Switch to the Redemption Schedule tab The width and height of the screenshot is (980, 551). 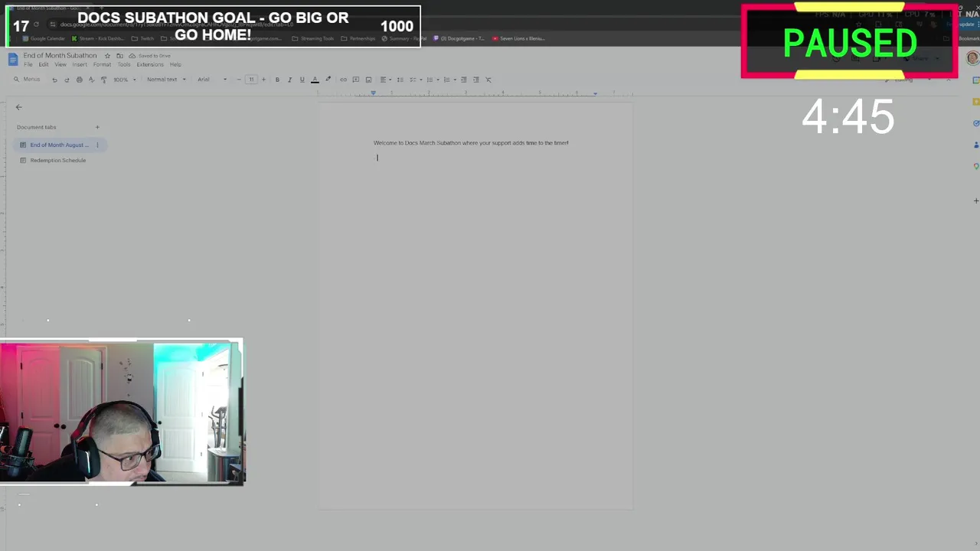pos(58,160)
